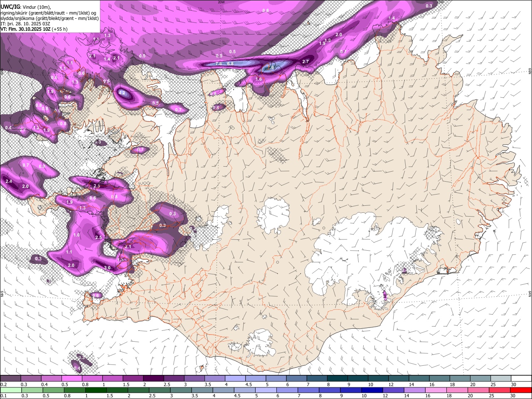This screenshot has width=532, height=399.
Task: Click the '2.7' precipitation value on map
Action: pos(305,62)
